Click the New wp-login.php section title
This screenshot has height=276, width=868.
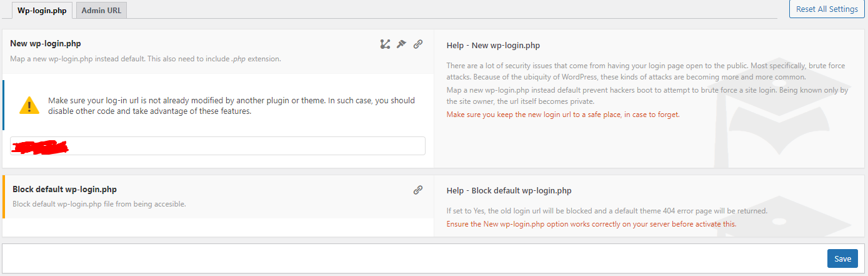pyautogui.click(x=46, y=44)
